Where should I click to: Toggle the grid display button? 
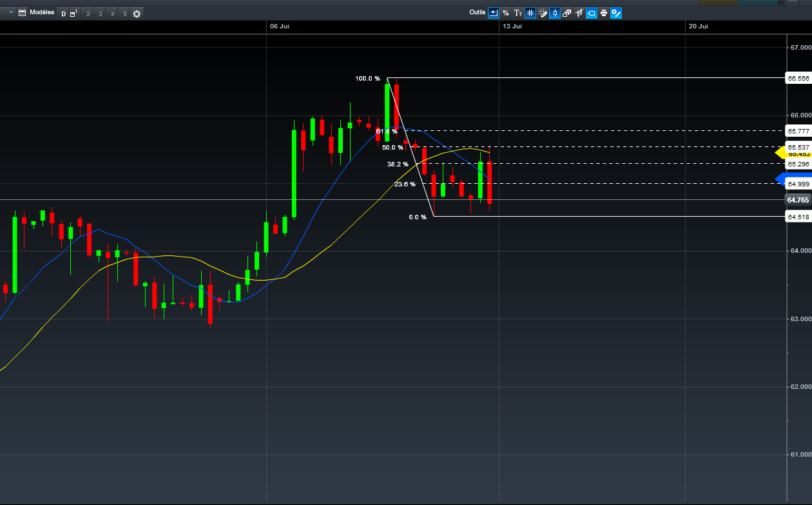pos(530,13)
